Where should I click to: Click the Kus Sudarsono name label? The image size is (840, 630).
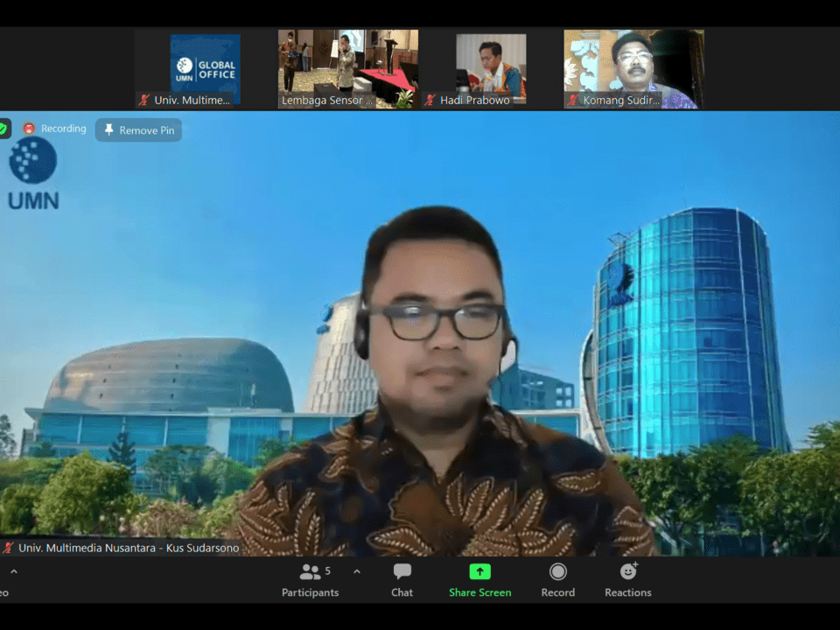click(129, 548)
